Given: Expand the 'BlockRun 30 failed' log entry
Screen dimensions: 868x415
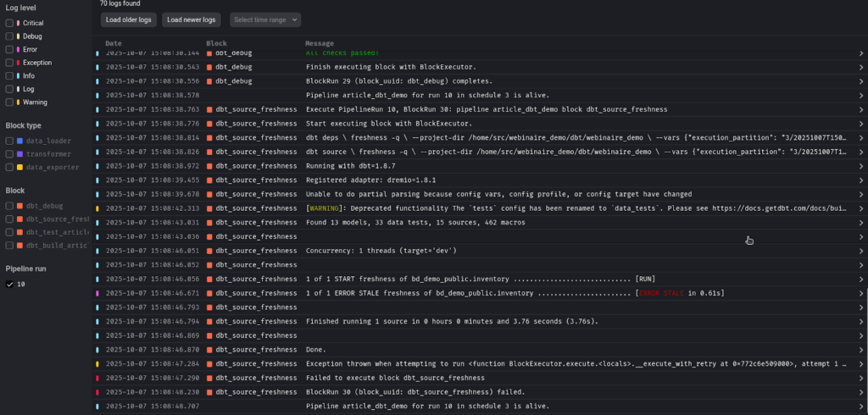Looking at the screenshot, I should 860,392.
